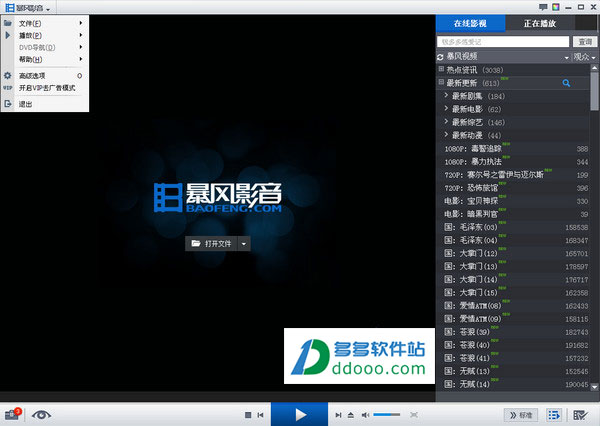Click the blue magnifier in 最新更新 row

pyautogui.click(x=566, y=83)
